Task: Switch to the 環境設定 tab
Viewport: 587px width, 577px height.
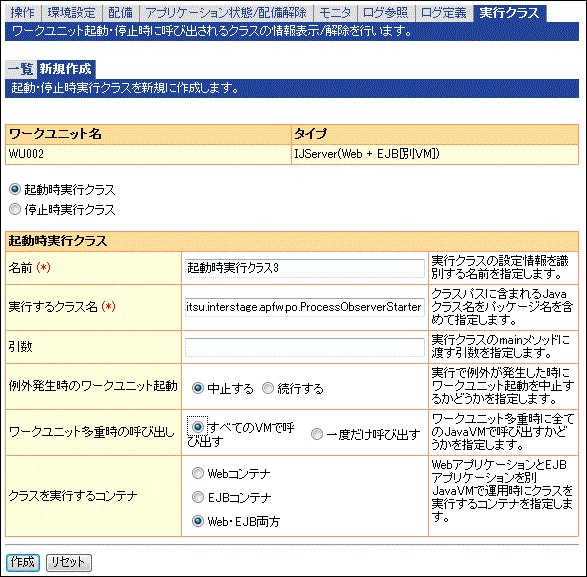Action: [x=72, y=13]
